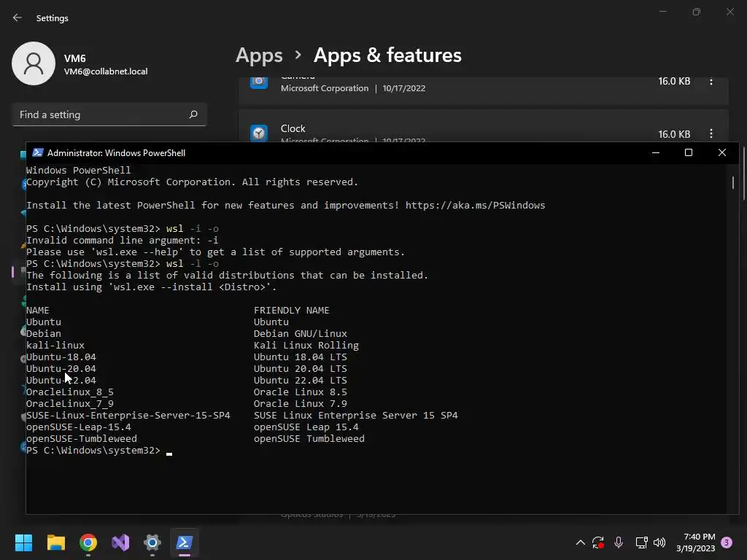
Task: Open Google Chrome from taskbar
Action: pos(88,542)
